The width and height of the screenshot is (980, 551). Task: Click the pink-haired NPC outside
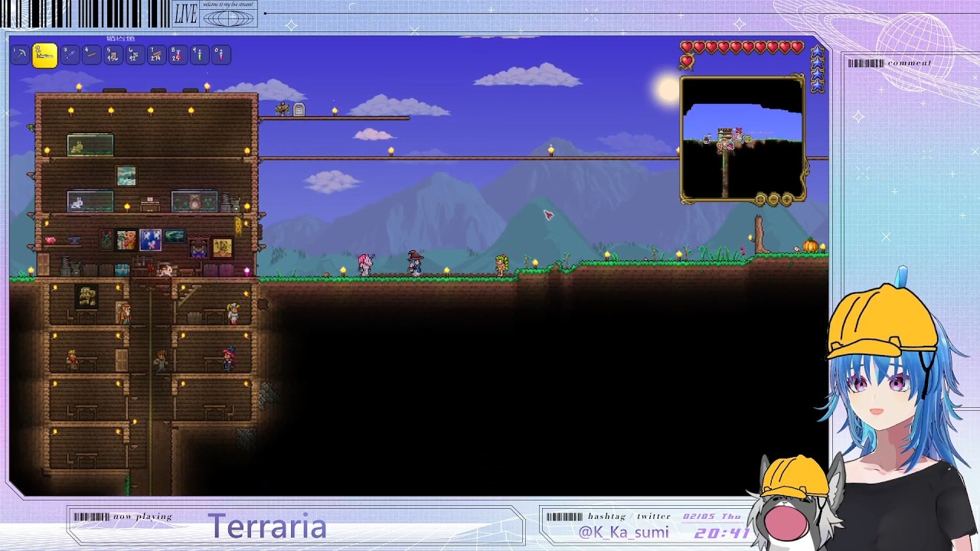click(366, 265)
